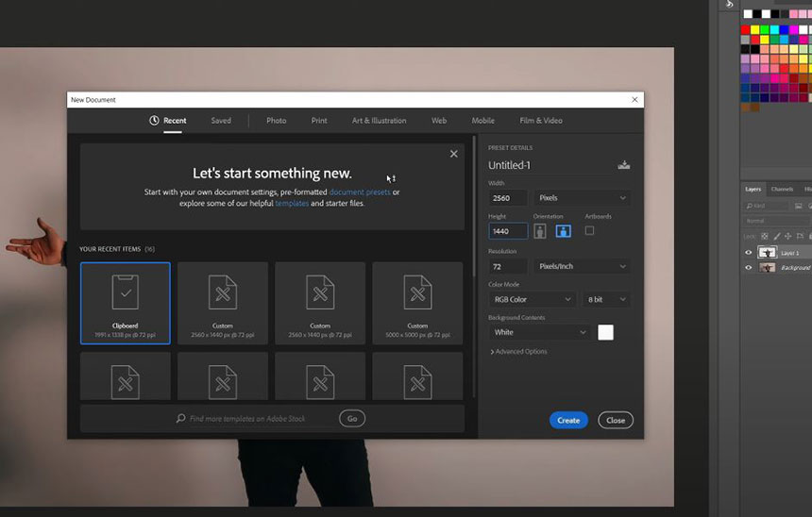
Task: Open the Kind layer filter dropdown
Action: 766,206
